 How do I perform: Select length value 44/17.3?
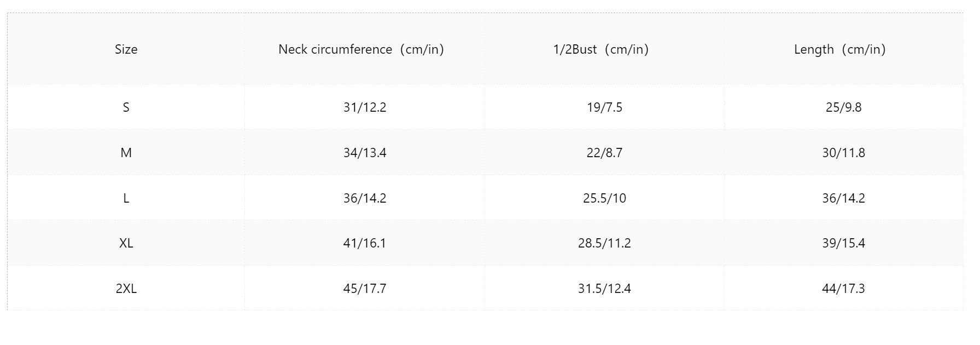coord(843,289)
